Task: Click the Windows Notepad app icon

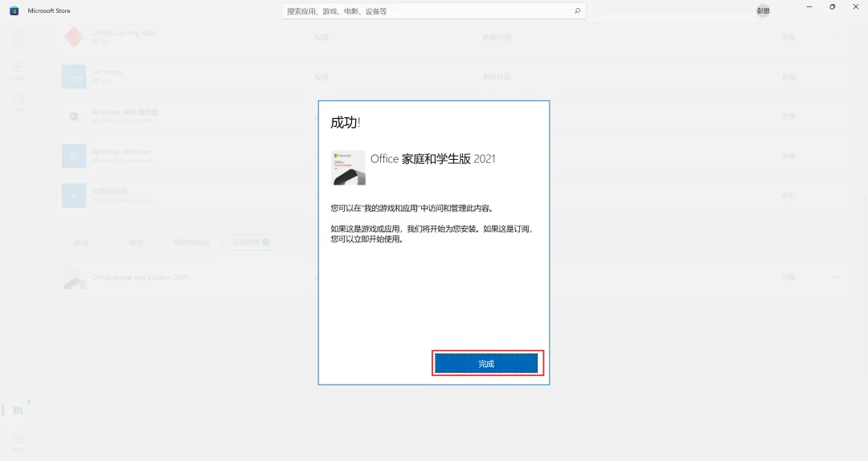Action: point(74,156)
